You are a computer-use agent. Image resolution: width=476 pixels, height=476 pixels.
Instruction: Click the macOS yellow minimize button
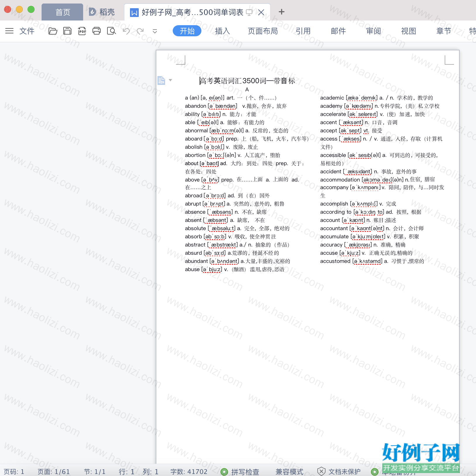coord(19,9)
